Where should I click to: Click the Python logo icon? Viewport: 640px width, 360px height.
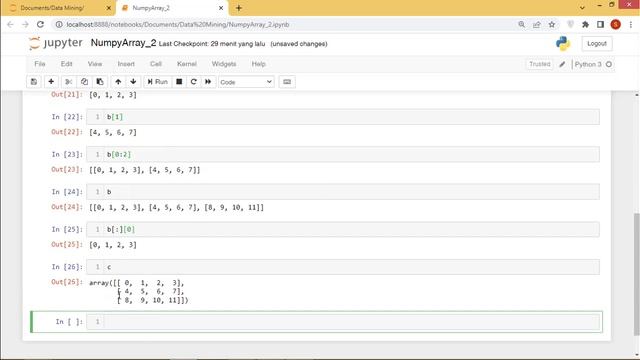[563, 43]
